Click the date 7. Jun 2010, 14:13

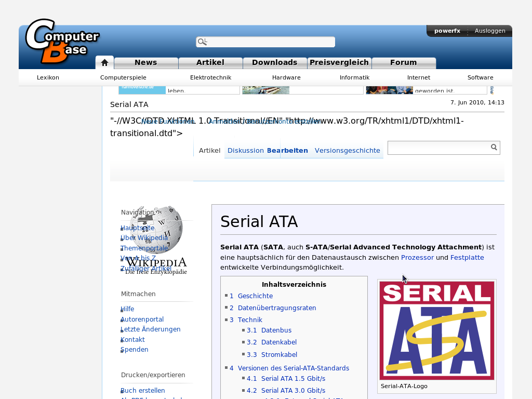(x=477, y=102)
